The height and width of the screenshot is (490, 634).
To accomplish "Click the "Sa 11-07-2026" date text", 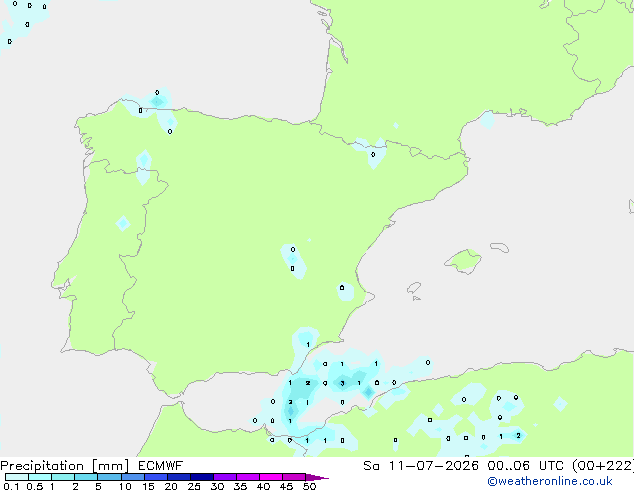I will (x=421, y=466).
